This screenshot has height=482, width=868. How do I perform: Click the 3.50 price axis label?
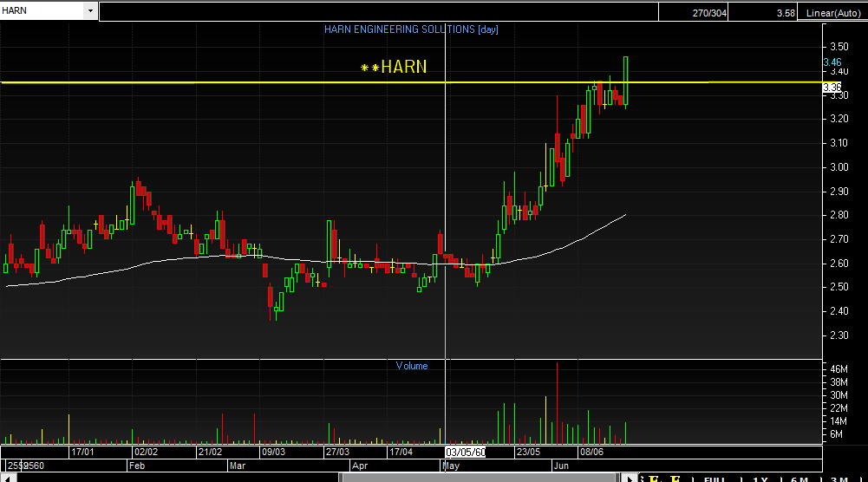click(x=839, y=47)
